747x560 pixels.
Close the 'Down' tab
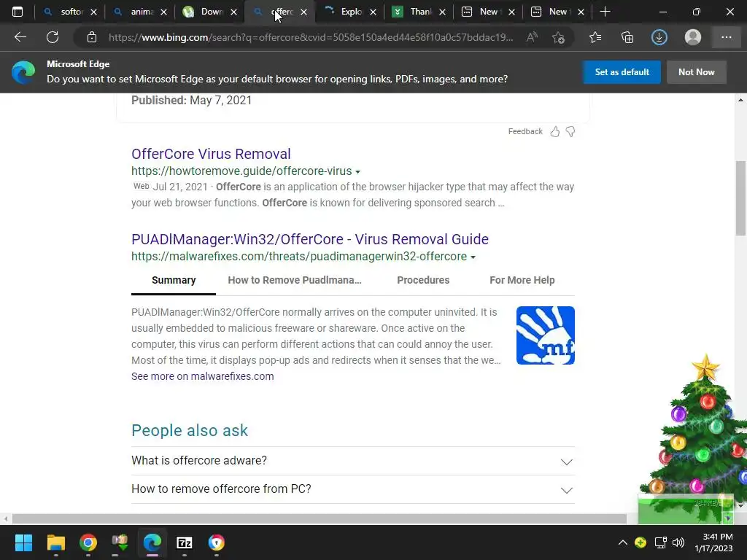[x=233, y=12]
